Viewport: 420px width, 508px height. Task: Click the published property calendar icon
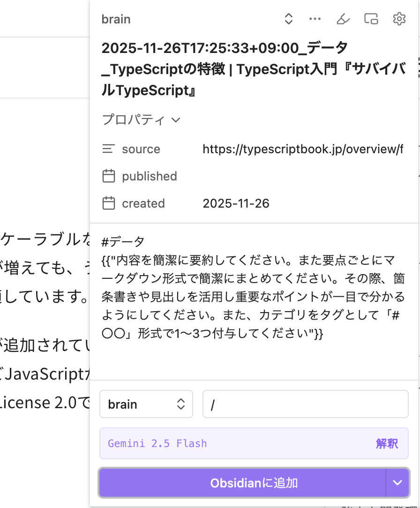(109, 176)
